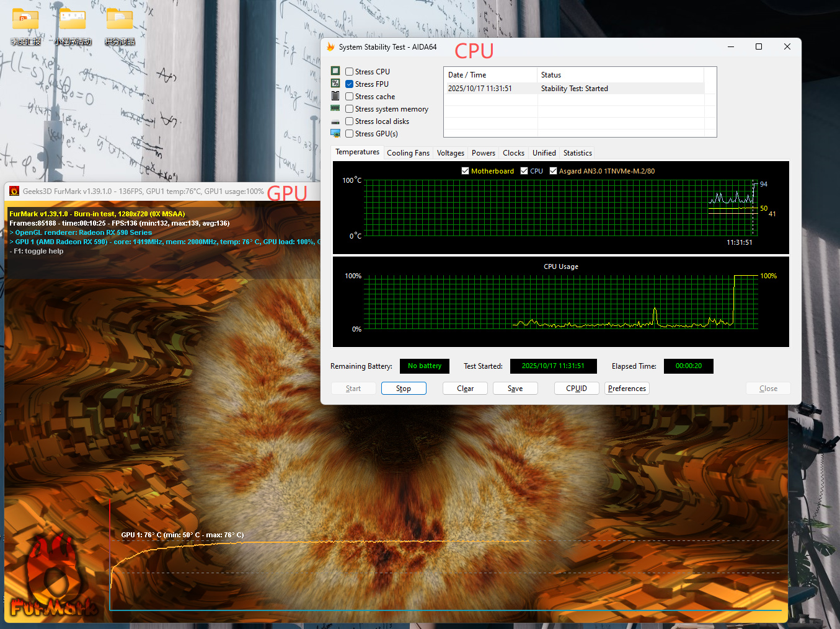840x629 pixels.
Task: Click the percent icon beside Stress FPU
Action: click(335, 84)
